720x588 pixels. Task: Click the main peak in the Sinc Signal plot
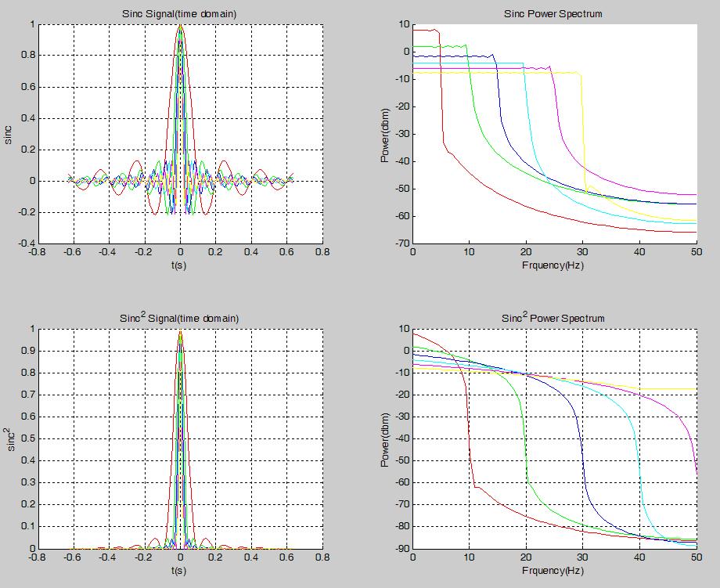[x=180, y=27]
